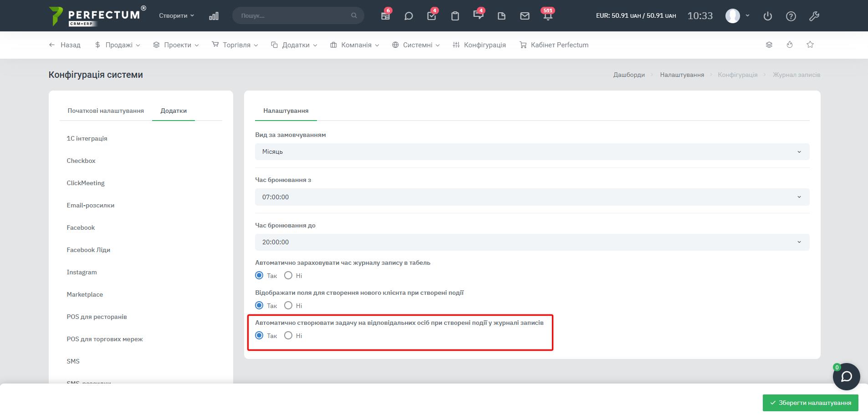
Task: Click the search field 'Пошук...'
Action: coord(295,15)
